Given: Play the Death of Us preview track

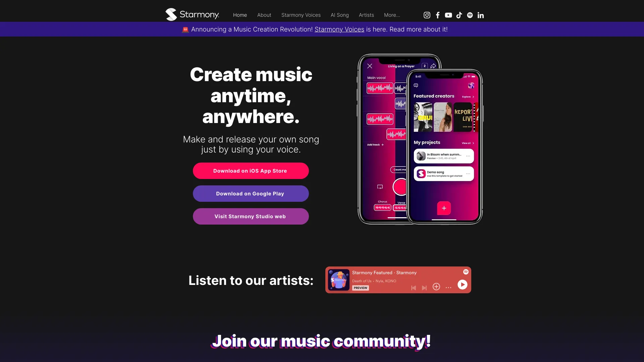Looking at the screenshot, I should [462, 285].
